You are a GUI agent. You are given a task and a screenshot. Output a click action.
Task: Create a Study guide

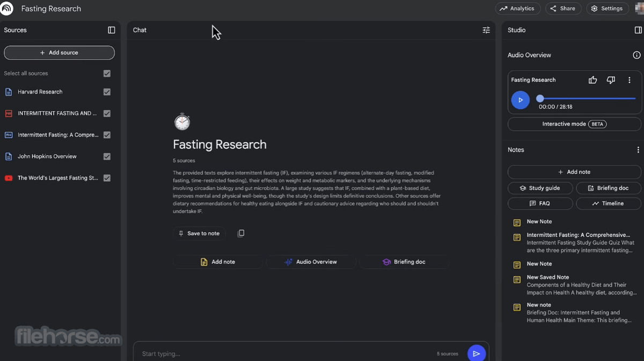pos(540,188)
